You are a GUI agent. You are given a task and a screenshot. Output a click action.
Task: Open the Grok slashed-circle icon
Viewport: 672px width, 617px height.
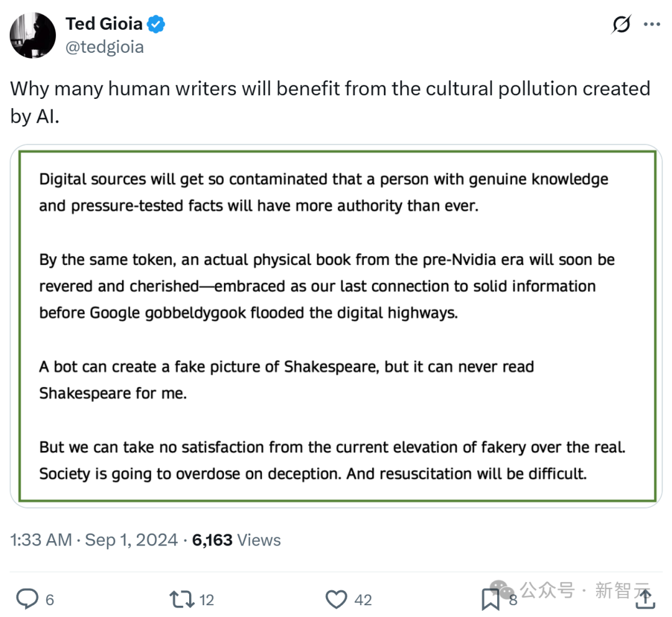[622, 25]
